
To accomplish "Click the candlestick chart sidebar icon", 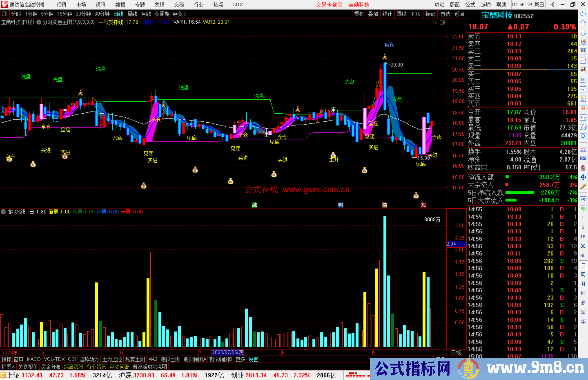I will [583, 70].
